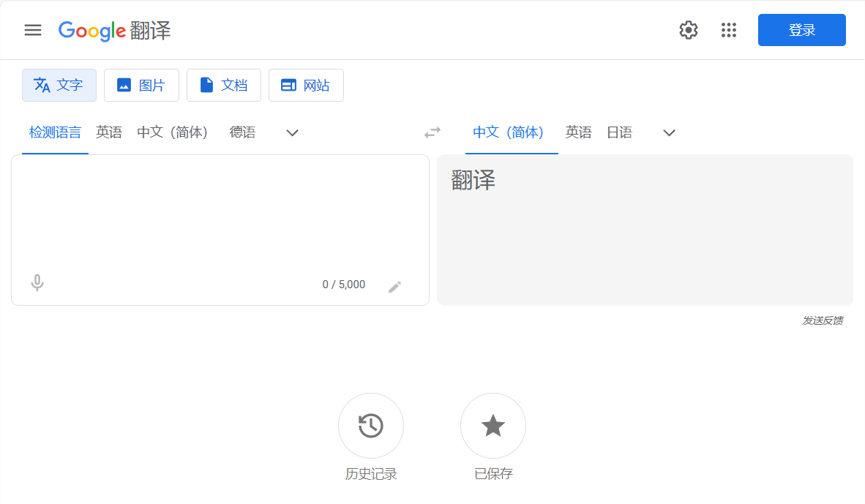Screen dimensions: 865x504
Task: Switch to 文档 document translation mode
Action: [x=224, y=85]
